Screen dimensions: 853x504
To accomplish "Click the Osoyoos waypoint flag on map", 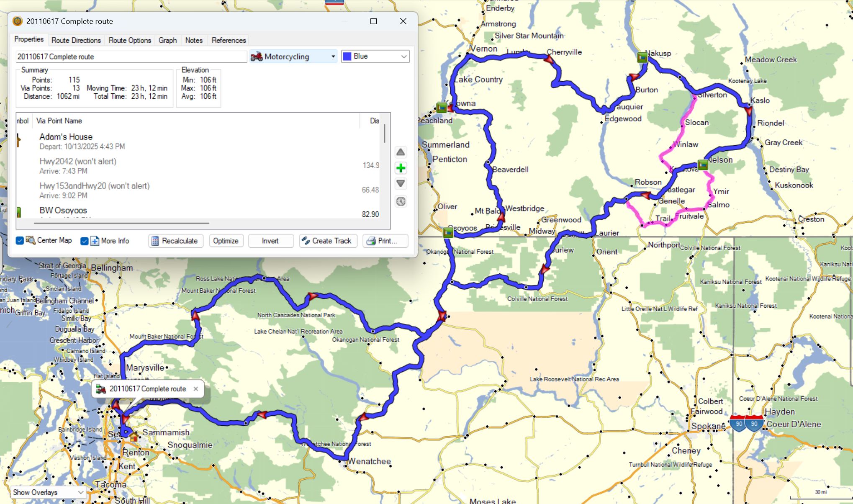I will 448,232.
